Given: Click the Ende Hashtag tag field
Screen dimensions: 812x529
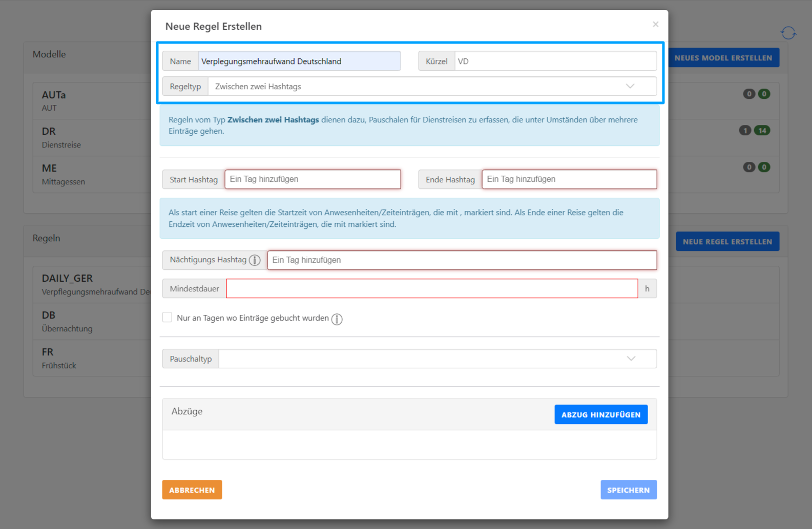Looking at the screenshot, I should (569, 180).
